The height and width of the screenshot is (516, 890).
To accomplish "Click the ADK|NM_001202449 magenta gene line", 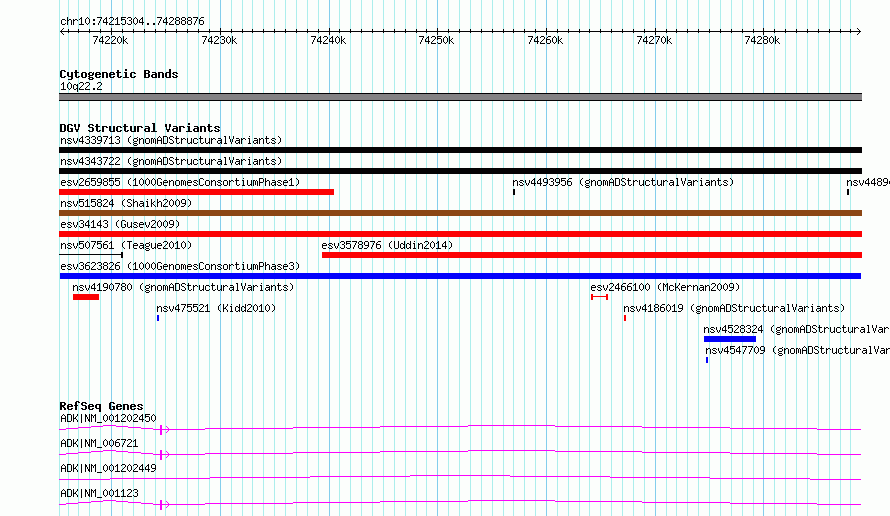I will 460,478.
